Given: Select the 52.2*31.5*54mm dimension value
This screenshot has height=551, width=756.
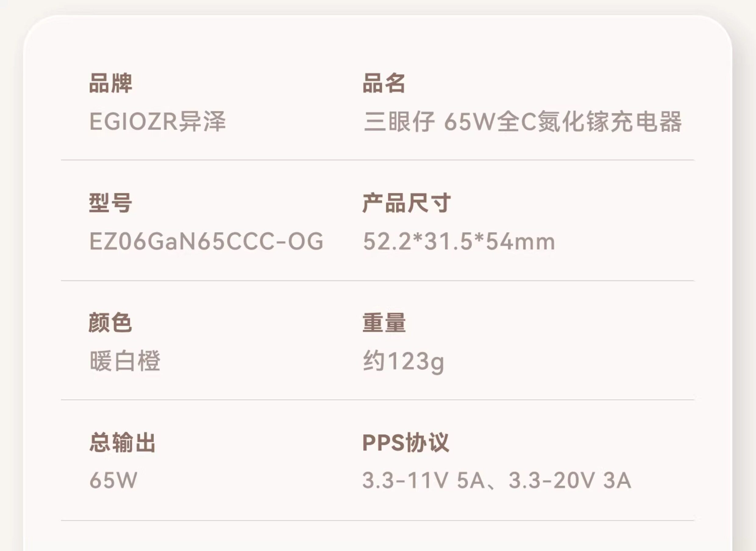Looking at the screenshot, I should 459,241.
